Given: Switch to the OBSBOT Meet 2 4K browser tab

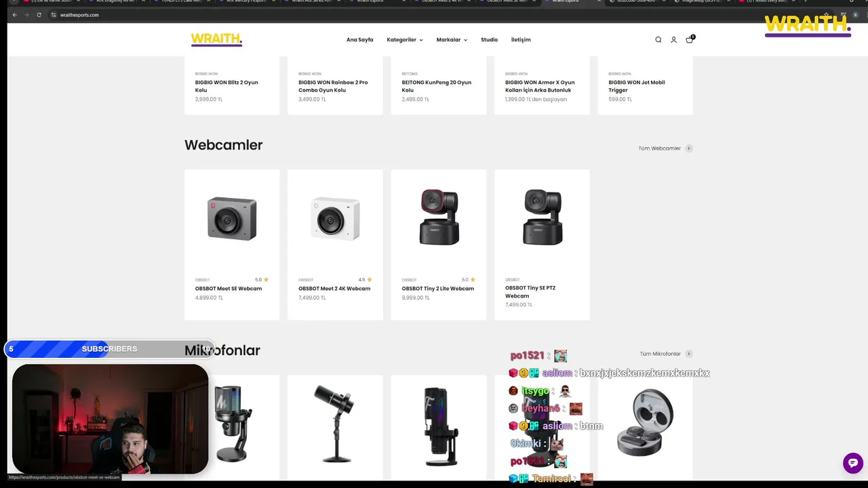Looking at the screenshot, I should click(x=443, y=1).
